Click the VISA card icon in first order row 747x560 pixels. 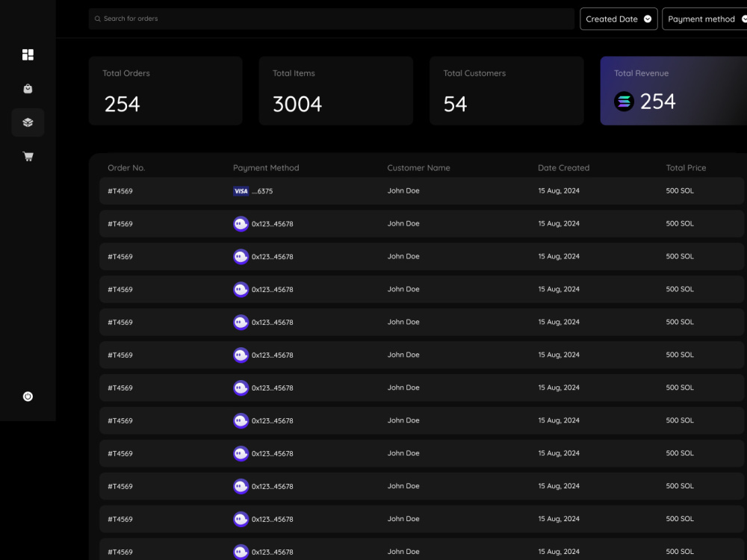coord(241,191)
